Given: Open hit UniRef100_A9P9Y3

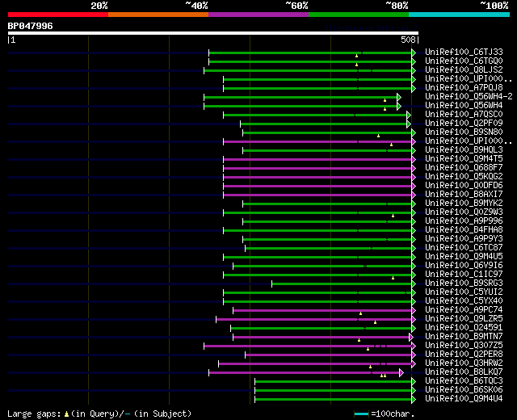Looking at the screenshot, I should pos(464,239).
